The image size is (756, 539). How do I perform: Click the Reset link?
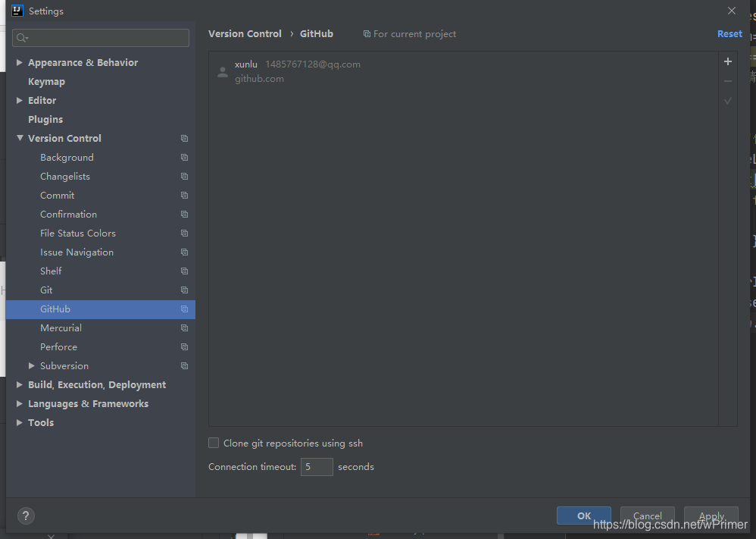pyautogui.click(x=729, y=34)
